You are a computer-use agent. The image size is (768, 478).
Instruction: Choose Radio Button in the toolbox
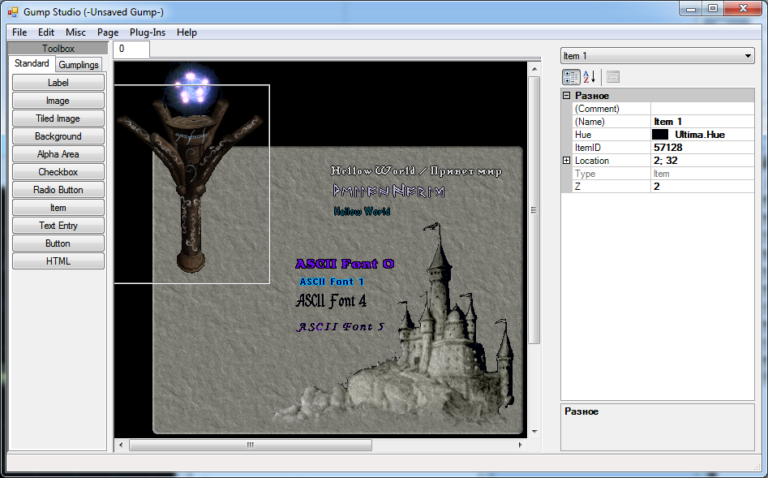click(57, 190)
